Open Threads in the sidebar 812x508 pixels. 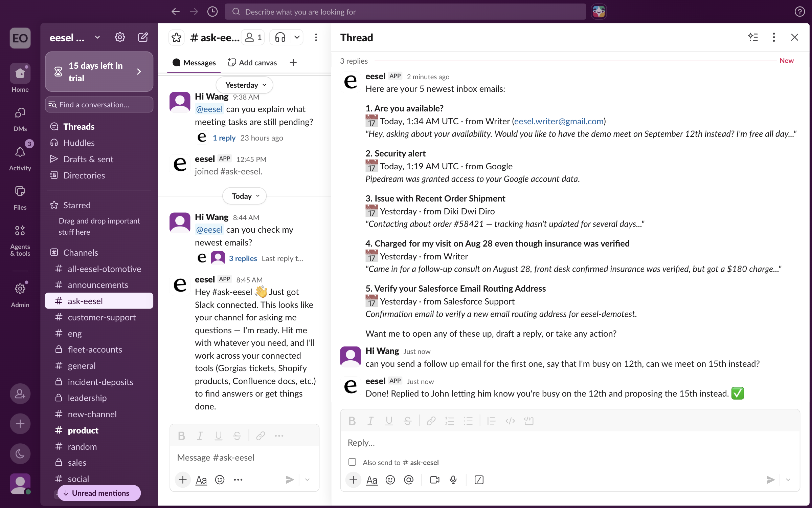(99, 127)
